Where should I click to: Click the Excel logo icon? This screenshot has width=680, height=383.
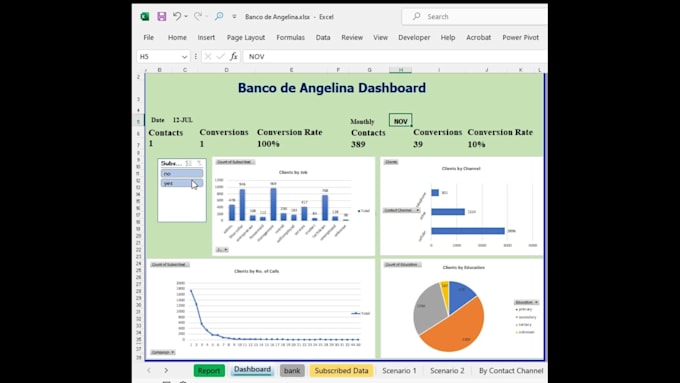coord(145,16)
